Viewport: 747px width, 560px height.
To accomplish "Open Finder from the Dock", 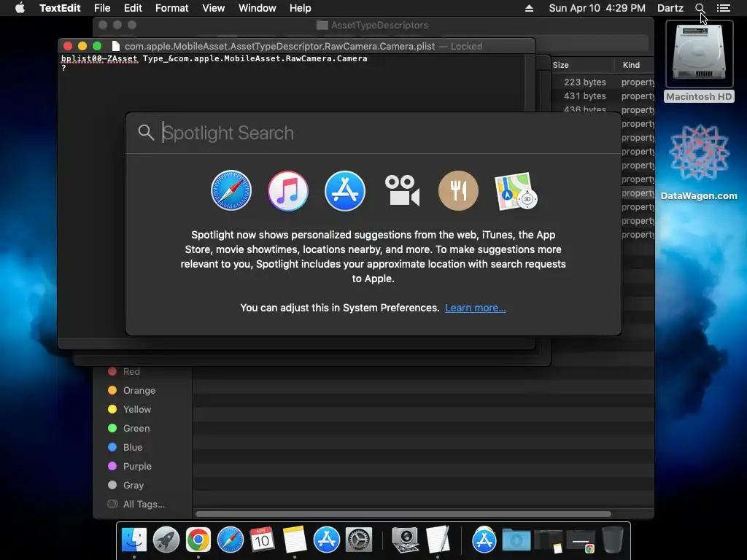I will click(x=134, y=540).
